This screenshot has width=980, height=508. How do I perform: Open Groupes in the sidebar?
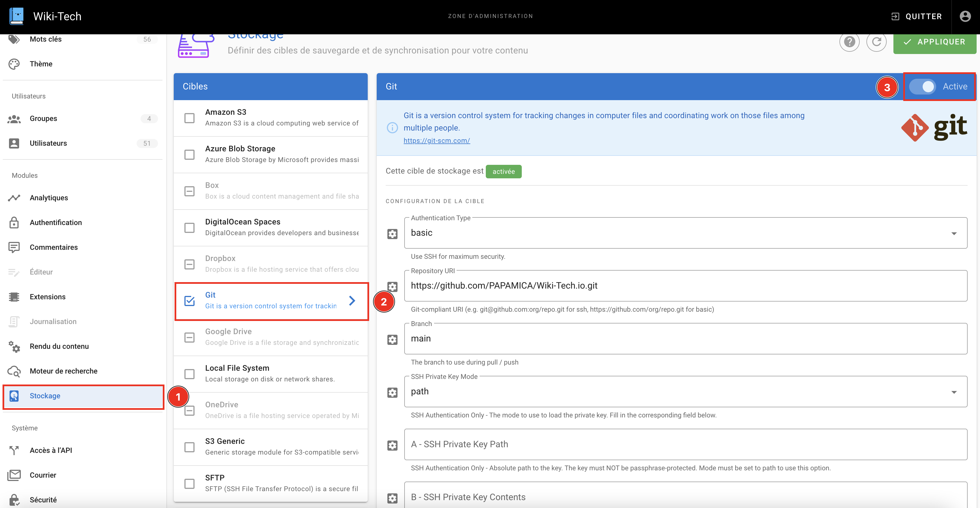[43, 119]
